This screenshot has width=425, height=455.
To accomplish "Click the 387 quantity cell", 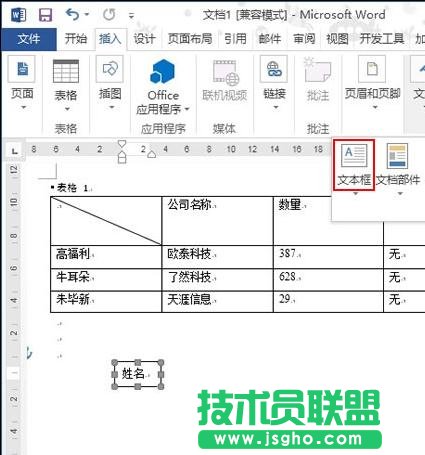I will 328,257.
